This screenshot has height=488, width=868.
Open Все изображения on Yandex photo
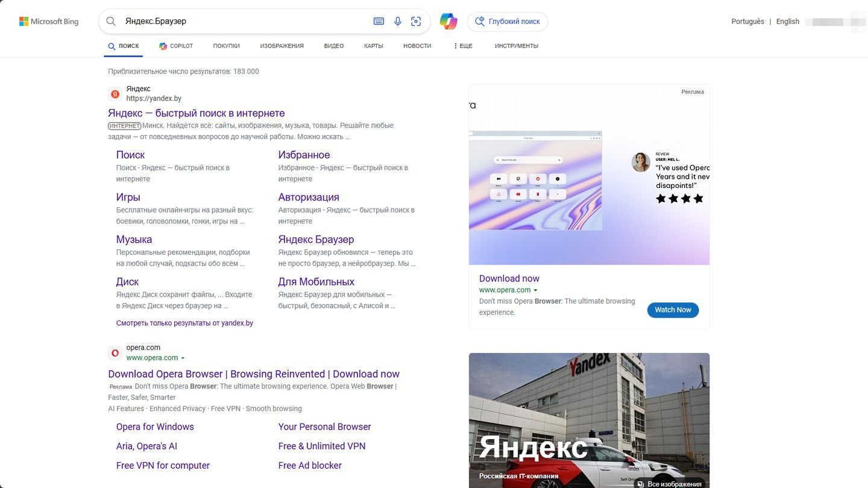[x=668, y=484]
